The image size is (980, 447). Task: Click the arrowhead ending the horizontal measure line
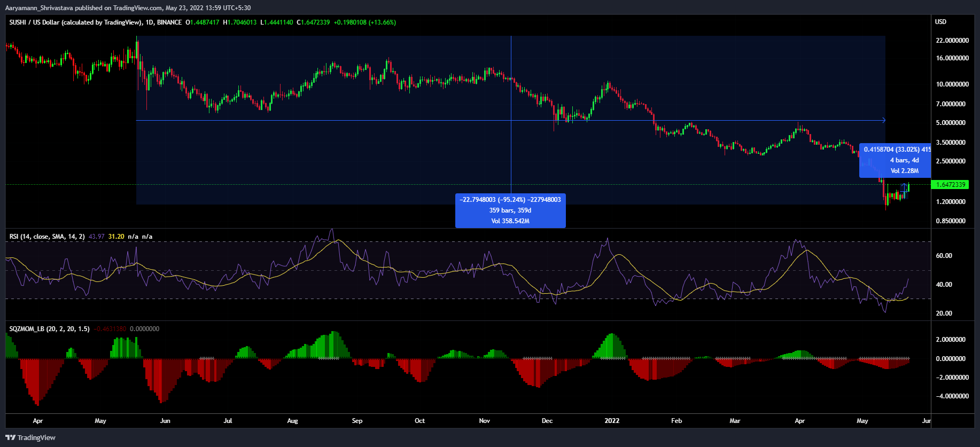coord(883,120)
